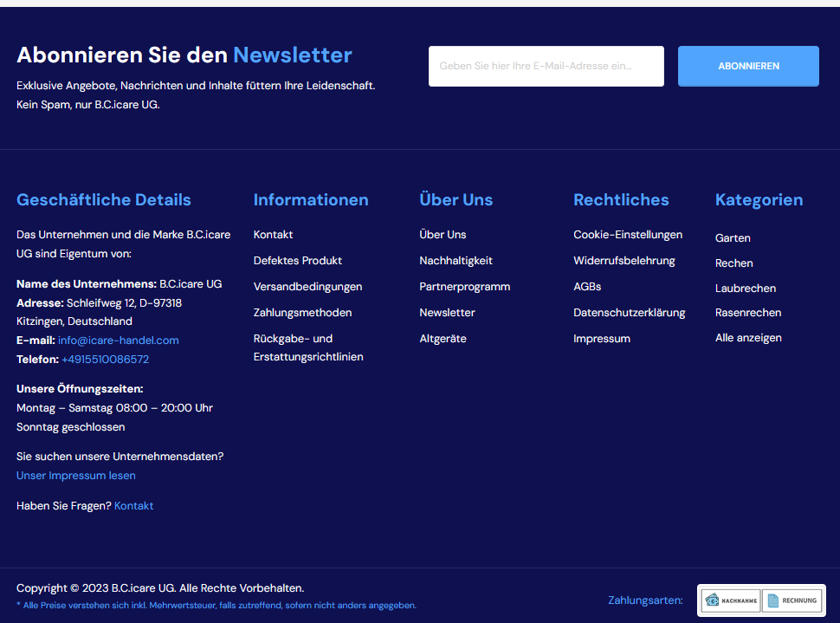Go to Defektes Produkt page
This screenshot has height=623, width=840.
click(297, 261)
